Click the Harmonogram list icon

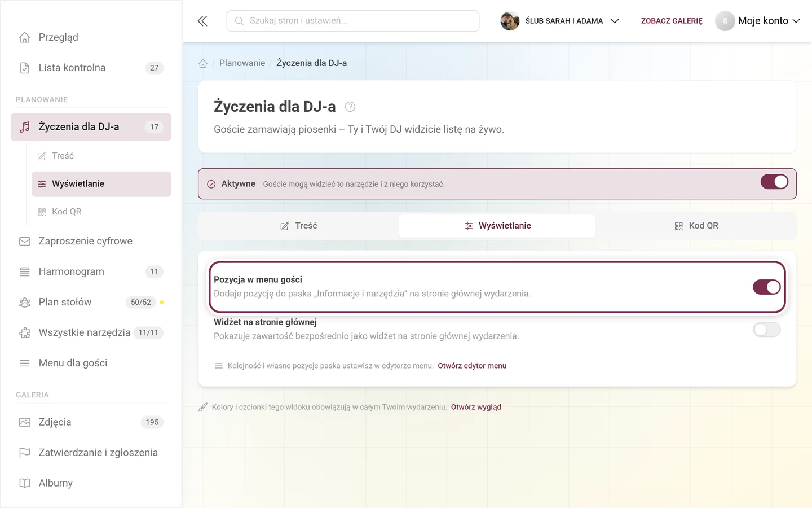[x=25, y=271]
